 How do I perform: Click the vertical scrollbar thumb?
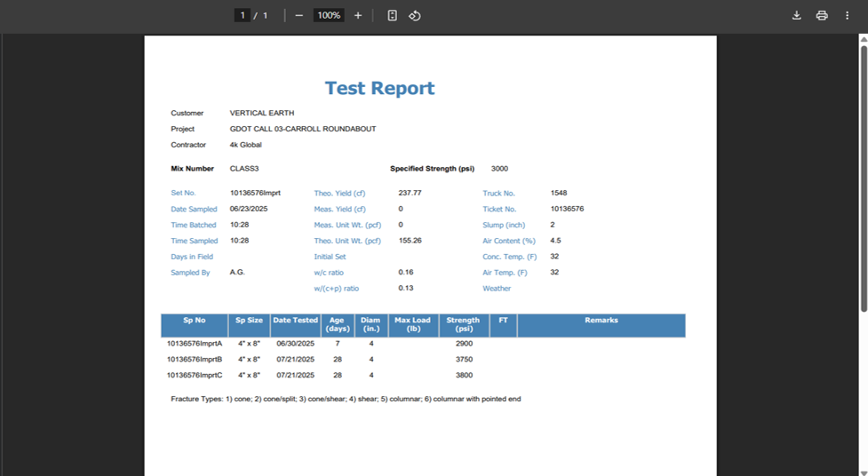coord(863,178)
